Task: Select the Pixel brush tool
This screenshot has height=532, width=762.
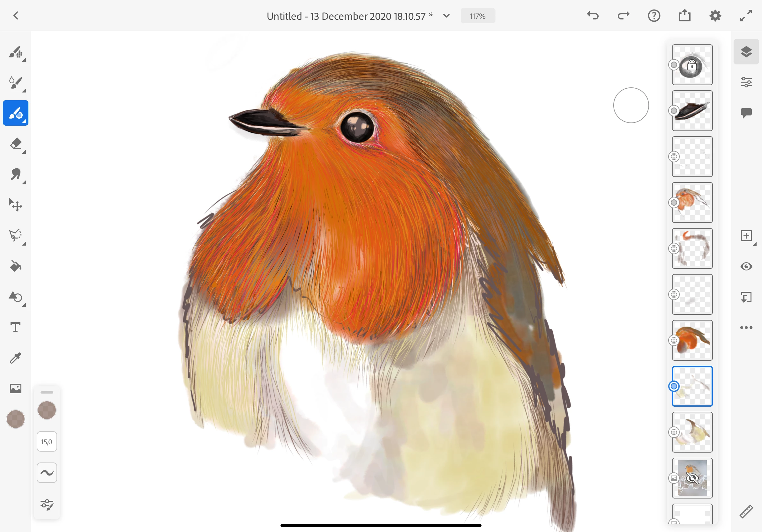Action: pos(15,52)
